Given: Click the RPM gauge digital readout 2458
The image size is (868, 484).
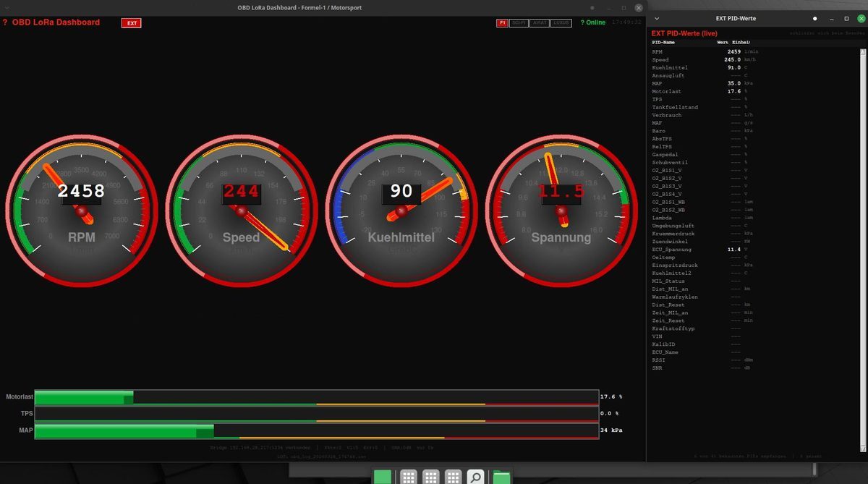Looking at the screenshot, I should click(x=82, y=192).
